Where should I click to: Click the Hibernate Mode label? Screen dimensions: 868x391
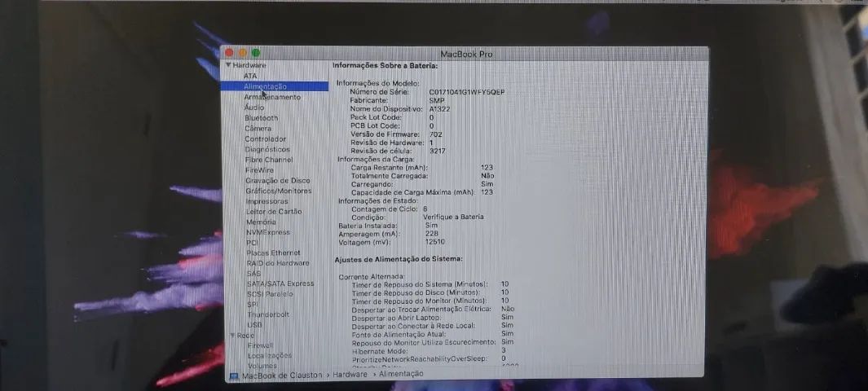click(x=380, y=351)
